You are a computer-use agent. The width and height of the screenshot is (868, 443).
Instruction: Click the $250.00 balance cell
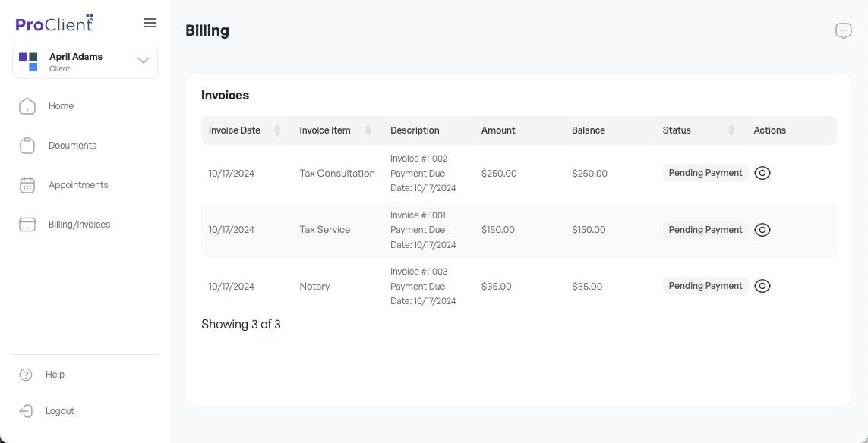coord(589,174)
